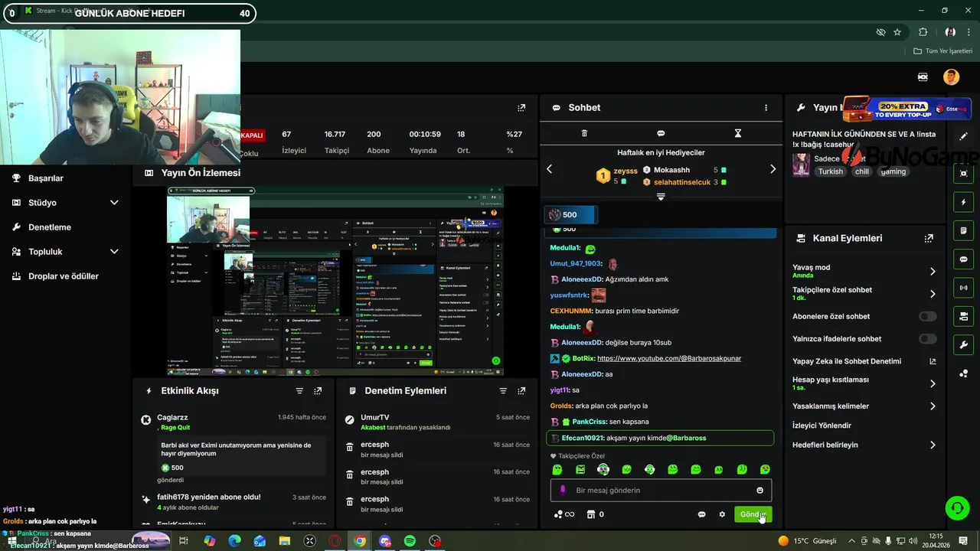Open the emoji picker in message box
980x551 pixels.
click(x=759, y=491)
